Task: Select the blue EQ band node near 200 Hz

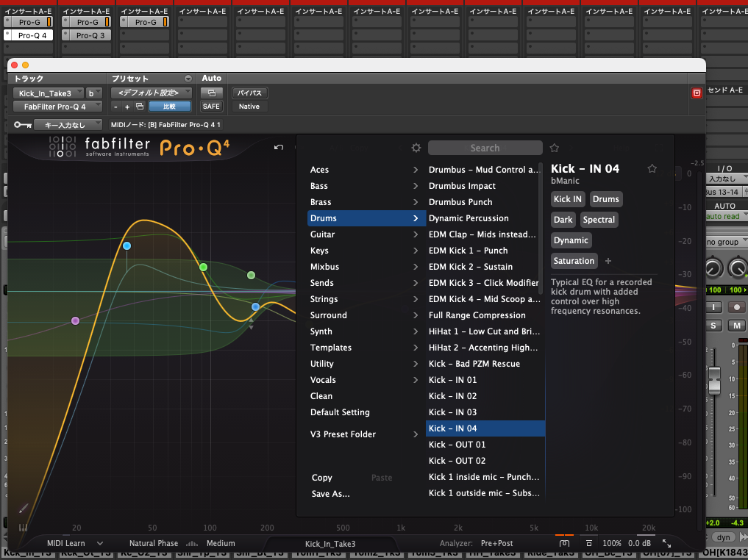Action: pyautogui.click(x=256, y=307)
